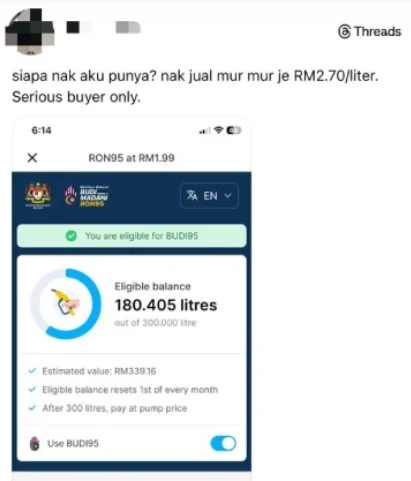Viewport: 411px width, 481px height.
Task: Click the balance resets monthly checkmark row
Action: pyautogui.click(x=123, y=390)
